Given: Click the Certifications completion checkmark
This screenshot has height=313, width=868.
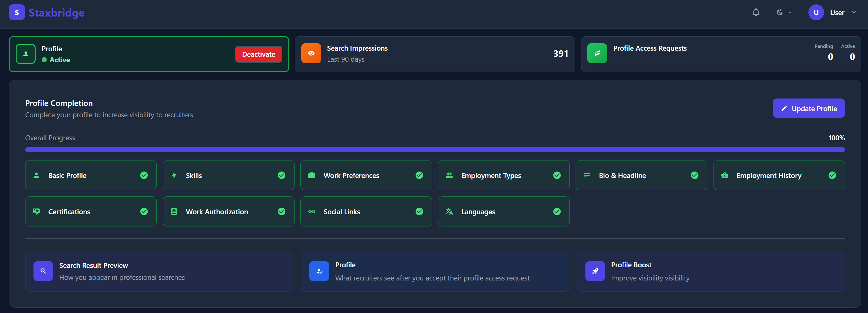Looking at the screenshot, I should tap(144, 211).
